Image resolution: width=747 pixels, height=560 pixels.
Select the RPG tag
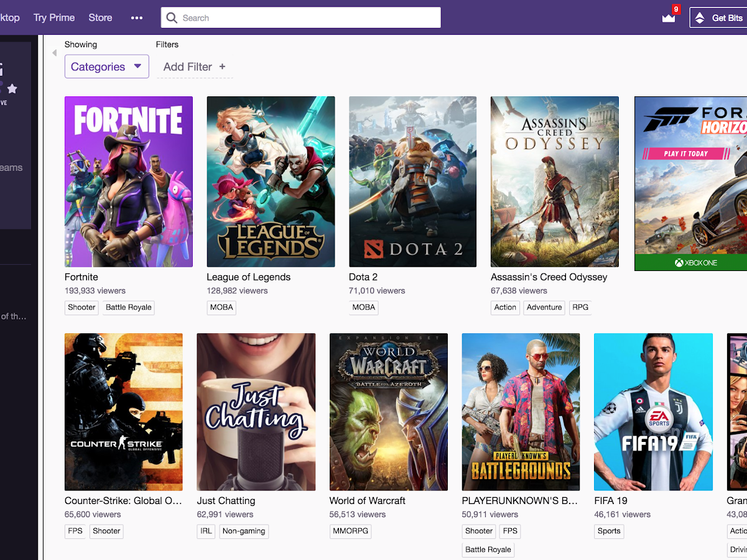(x=580, y=307)
